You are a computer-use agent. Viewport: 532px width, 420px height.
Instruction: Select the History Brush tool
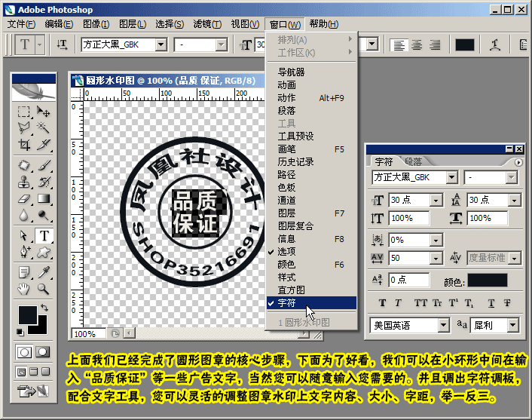pyautogui.click(x=44, y=182)
